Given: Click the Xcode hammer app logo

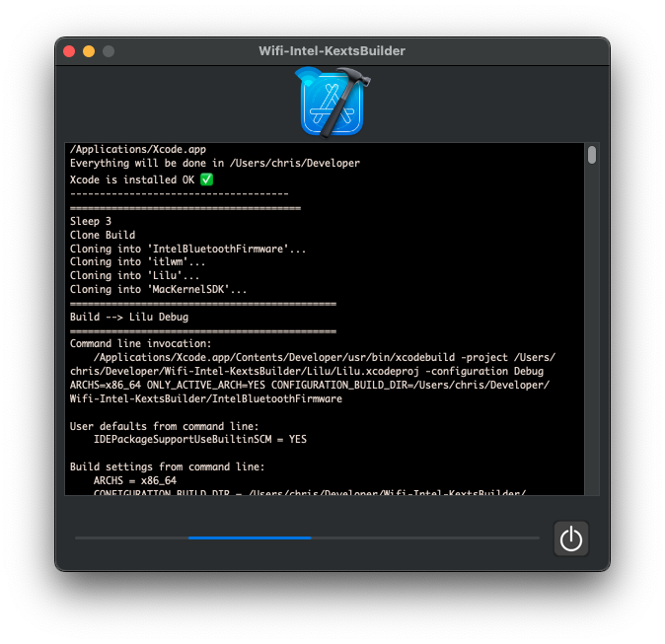Looking at the screenshot, I should point(332,103).
